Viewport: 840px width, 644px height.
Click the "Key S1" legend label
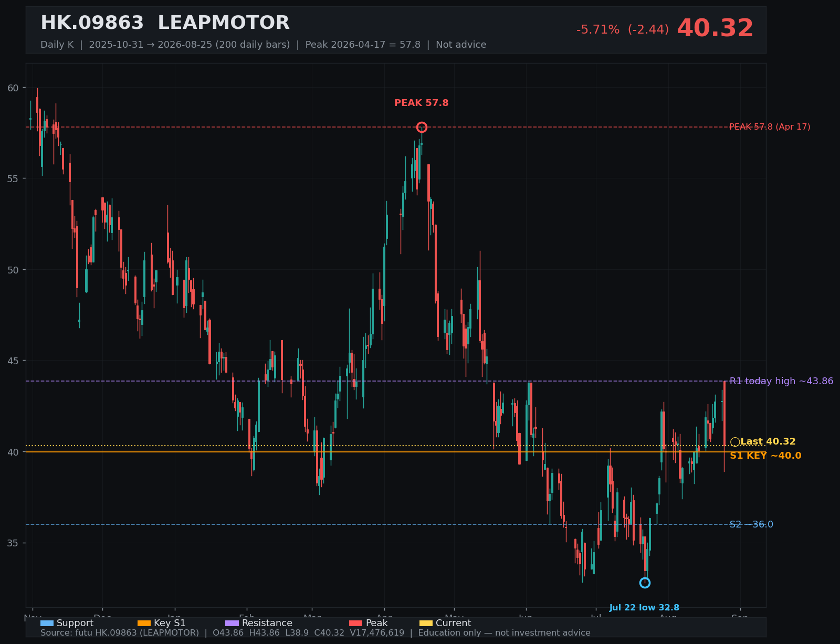pyautogui.click(x=170, y=623)
